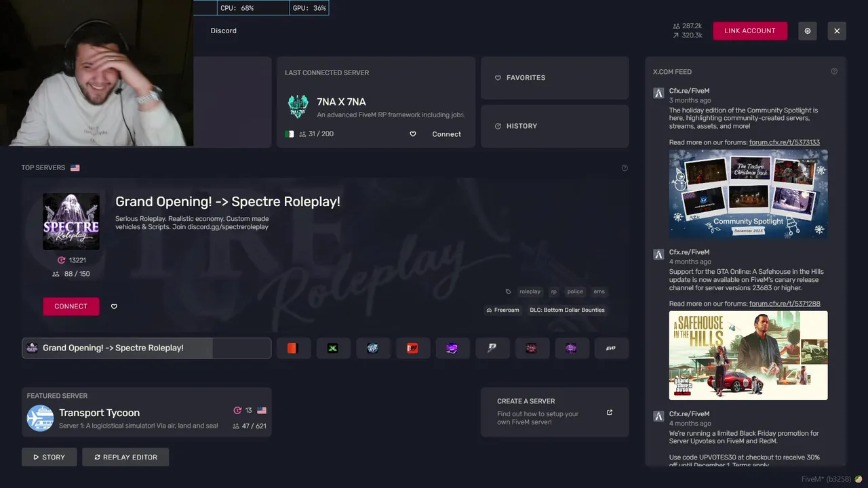Open the X.COM FEED help icon
The width and height of the screenshot is (868, 488).
pyautogui.click(x=834, y=71)
